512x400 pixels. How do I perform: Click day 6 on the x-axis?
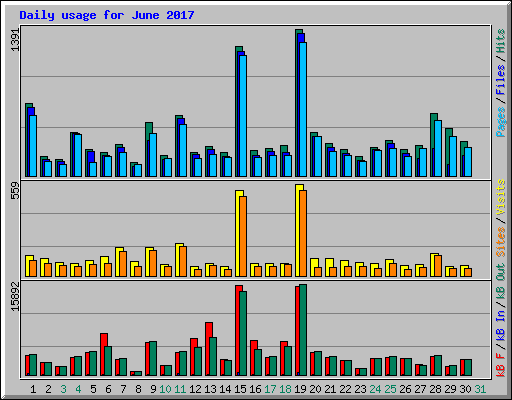108,389
